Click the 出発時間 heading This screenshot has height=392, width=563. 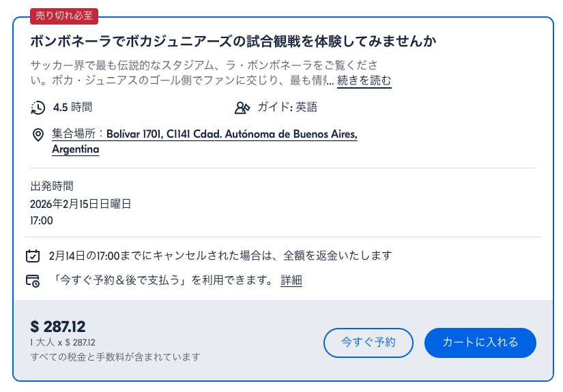52,185
